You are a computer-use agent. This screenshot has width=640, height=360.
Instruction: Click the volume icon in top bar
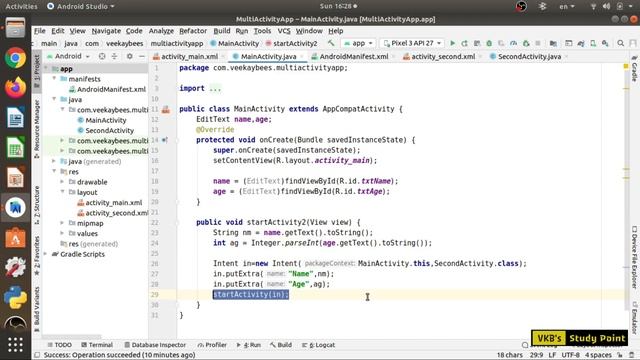click(x=606, y=6)
